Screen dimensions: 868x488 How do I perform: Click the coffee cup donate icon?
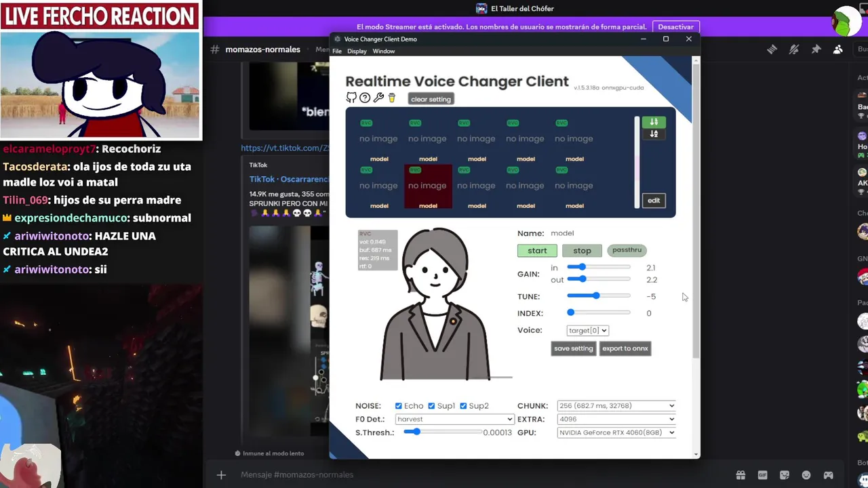tap(391, 98)
